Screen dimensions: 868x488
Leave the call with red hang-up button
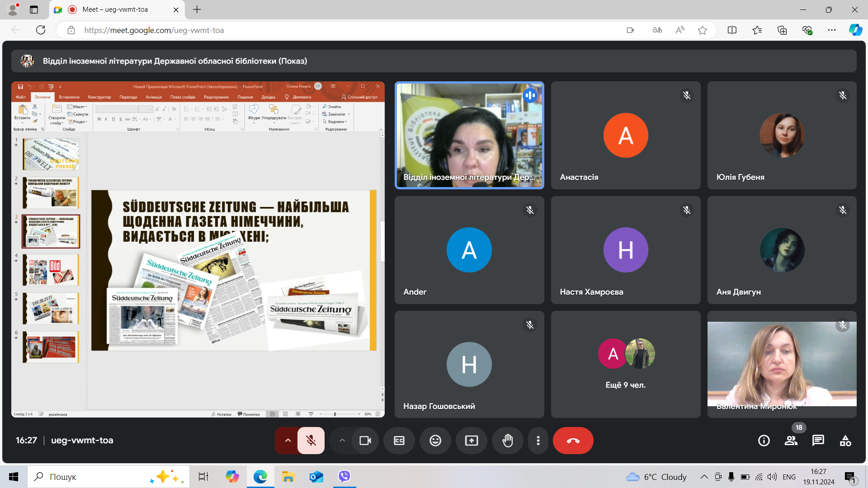(573, 441)
